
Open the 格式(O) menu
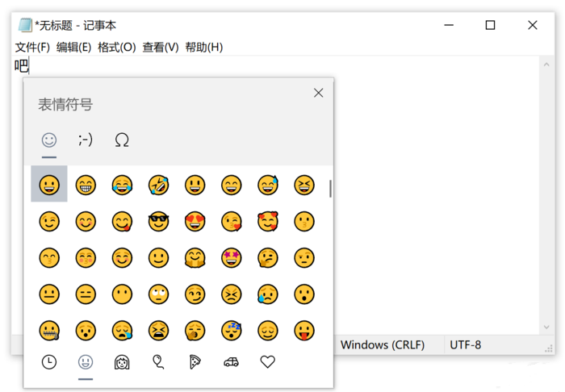pyautogui.click(x=116, y=47)
